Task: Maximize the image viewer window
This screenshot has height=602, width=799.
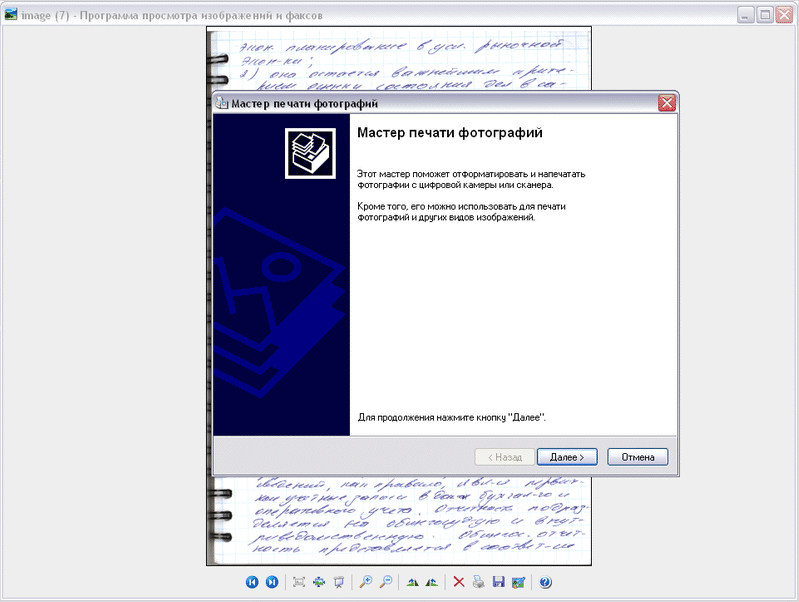Action: 765,15
